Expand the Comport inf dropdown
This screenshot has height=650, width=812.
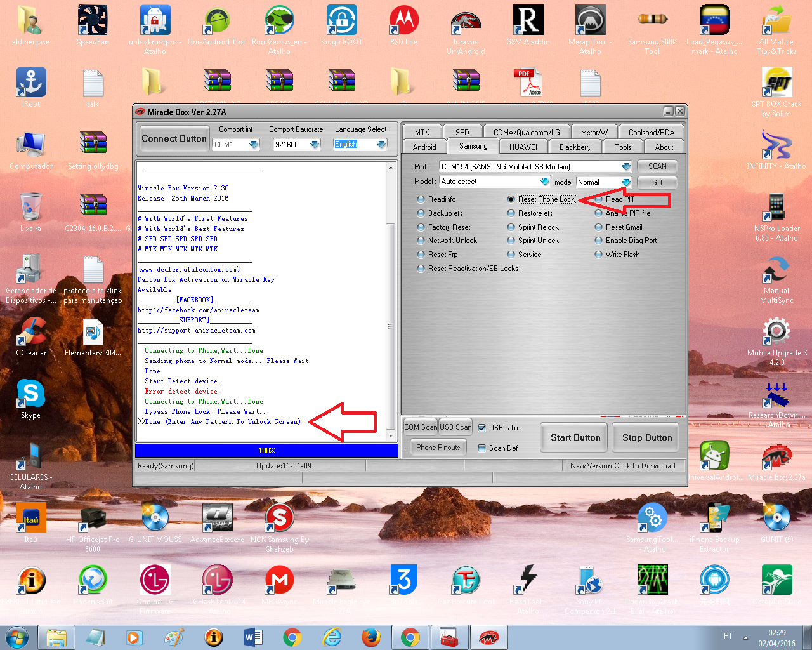point(254,145)
